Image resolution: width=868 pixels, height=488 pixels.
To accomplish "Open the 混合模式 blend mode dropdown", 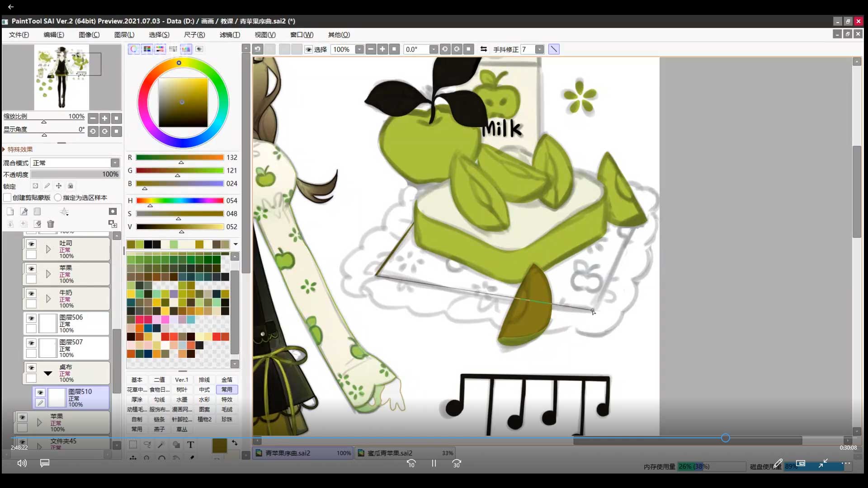I will point(115,163).
